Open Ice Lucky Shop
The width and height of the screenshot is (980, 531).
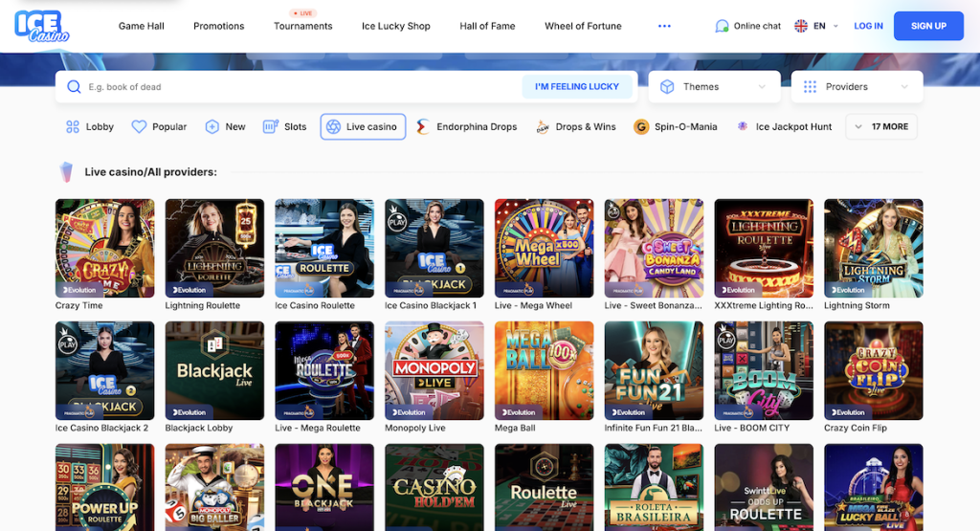point(396,26)
